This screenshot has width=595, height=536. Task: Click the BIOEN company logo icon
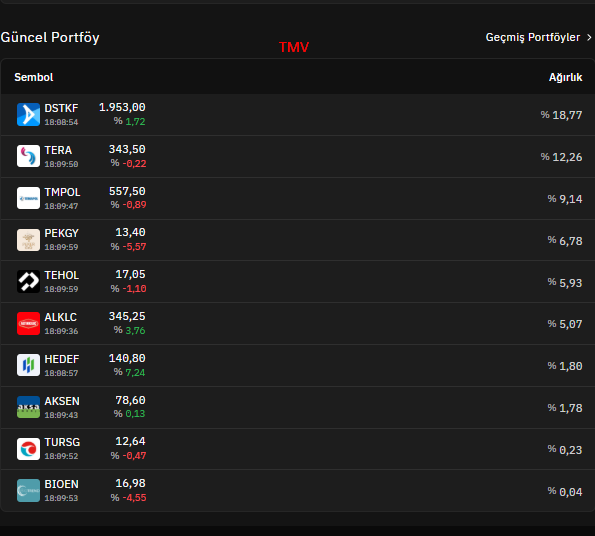click(28, 490)
